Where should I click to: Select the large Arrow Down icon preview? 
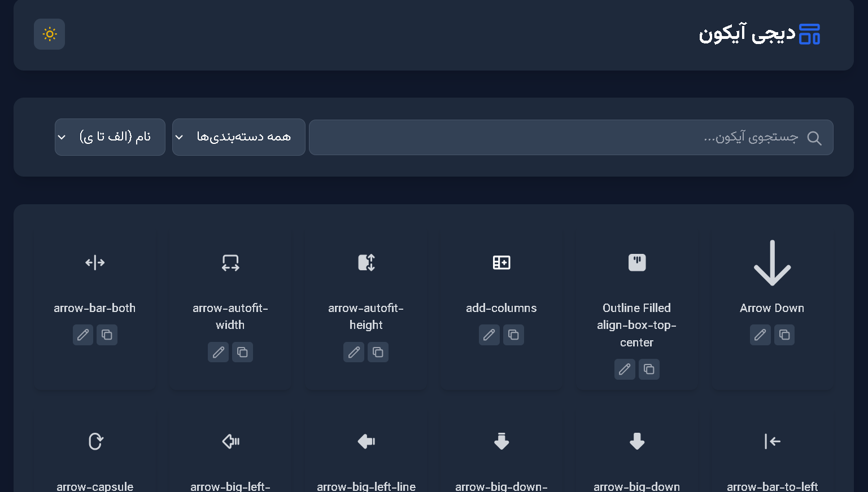[x=772, y=263]
